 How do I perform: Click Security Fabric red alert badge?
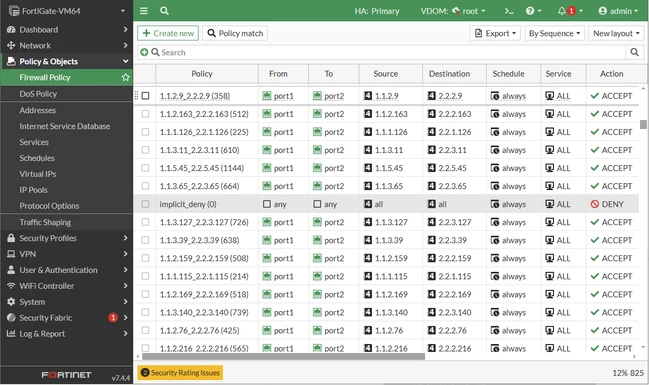(113, 318)
